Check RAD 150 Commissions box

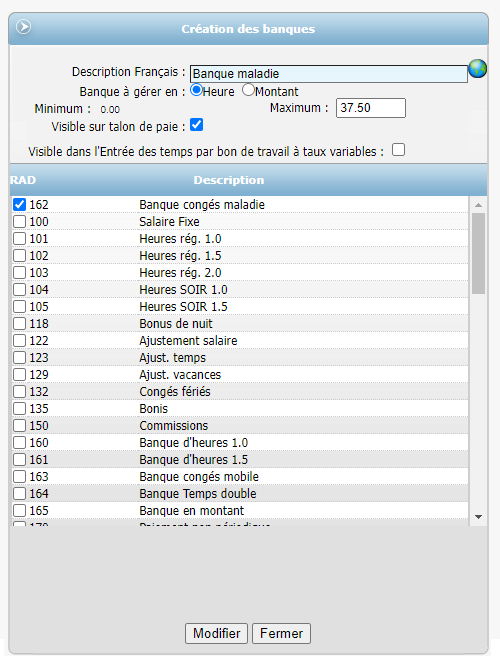point(19,426)
